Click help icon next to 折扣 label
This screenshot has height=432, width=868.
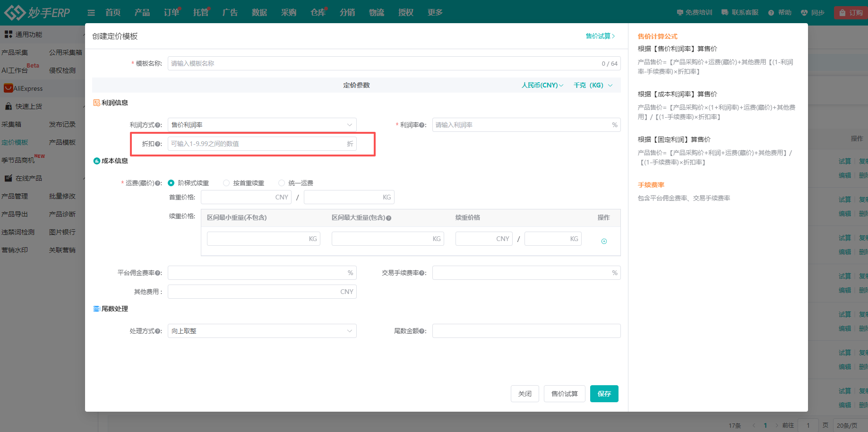158,144
